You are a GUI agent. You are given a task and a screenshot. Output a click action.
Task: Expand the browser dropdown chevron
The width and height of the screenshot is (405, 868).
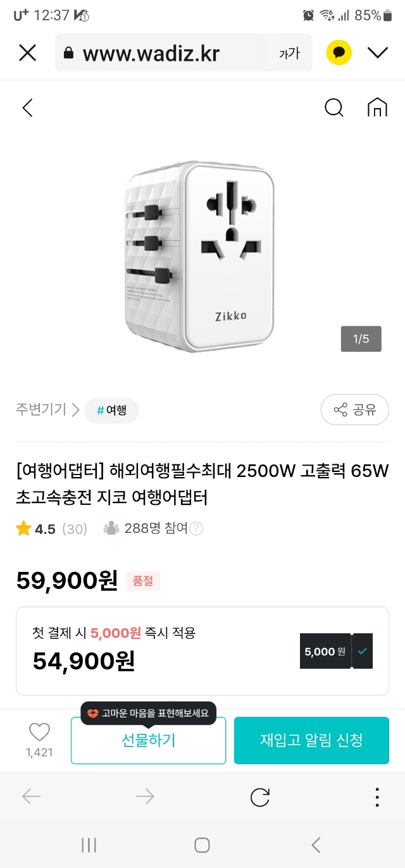click(378, 53)
